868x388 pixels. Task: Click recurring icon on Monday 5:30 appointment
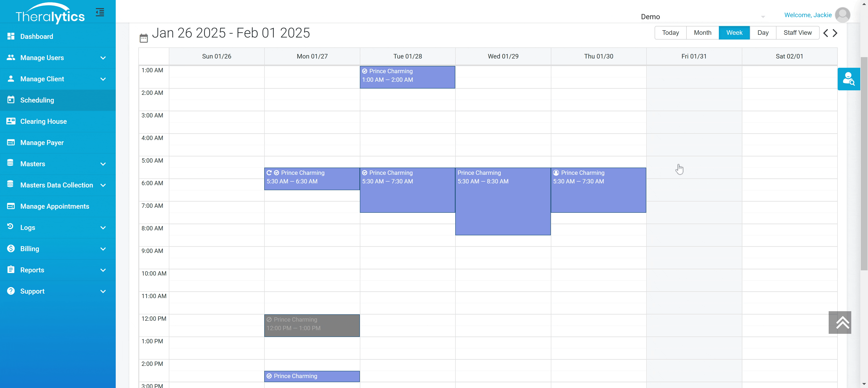pyautogui.click(x=269, y=173)
